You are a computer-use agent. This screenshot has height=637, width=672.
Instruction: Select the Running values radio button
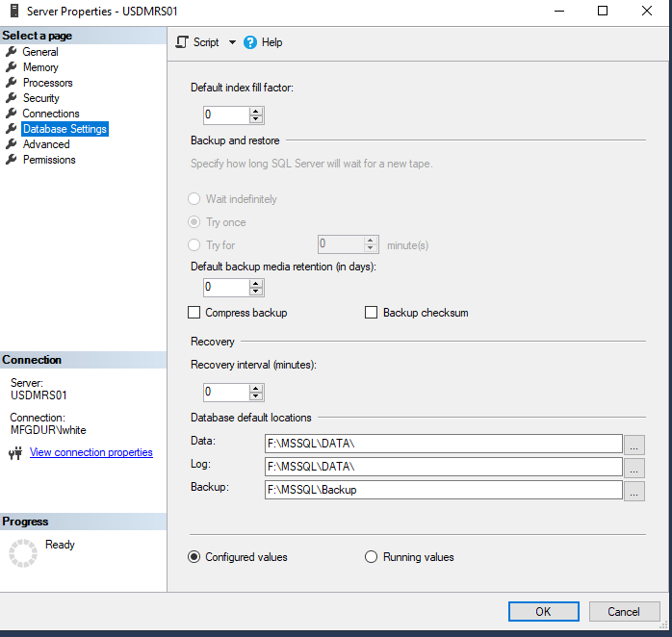(x=372, y=557)
